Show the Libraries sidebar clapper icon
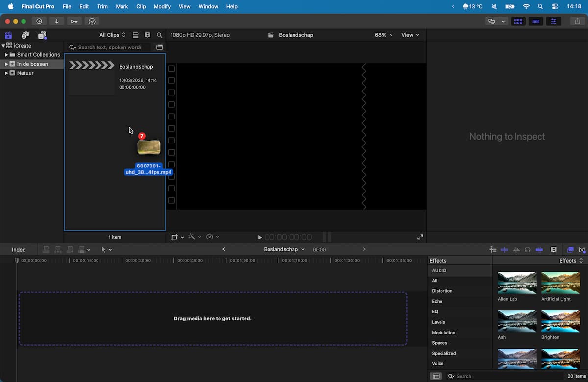The image size is (588, 382). (8, 35)
